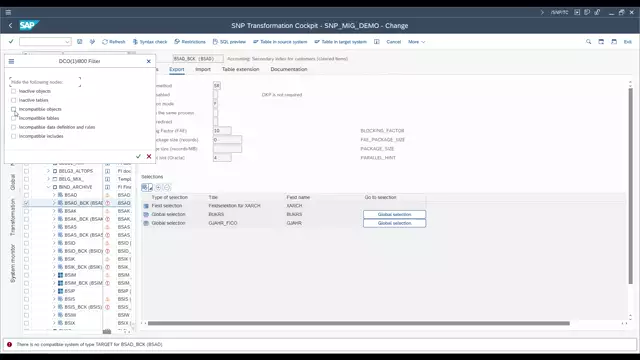The width and height of the screenshot is (640, 360).
Task: Open Restrictions from toolbar
Action: [x=190, y=42]
